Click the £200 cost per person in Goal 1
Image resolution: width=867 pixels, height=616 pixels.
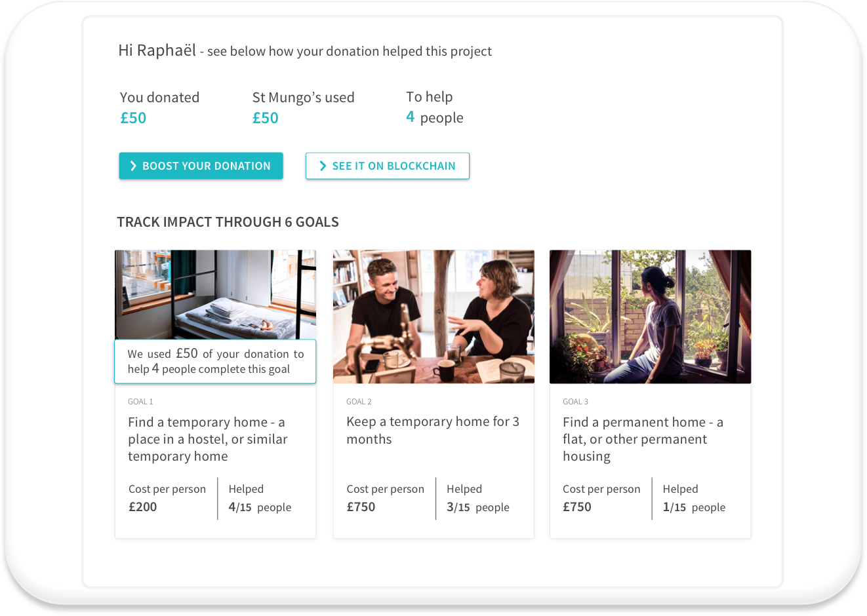coord(143,507)
